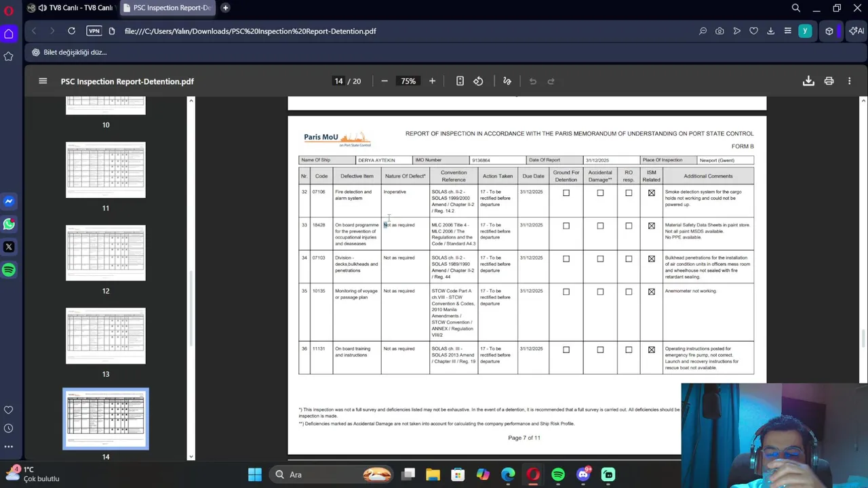Viewport: 868px width, 488px height.
Task: Open the heart pinboards icon in sidebar
Action: coord(9,410)
